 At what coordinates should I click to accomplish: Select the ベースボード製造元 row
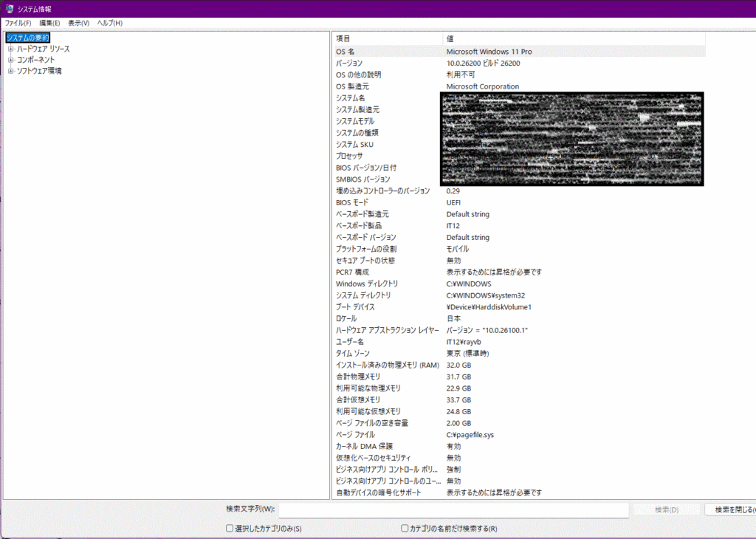click(x=519, y=214)
